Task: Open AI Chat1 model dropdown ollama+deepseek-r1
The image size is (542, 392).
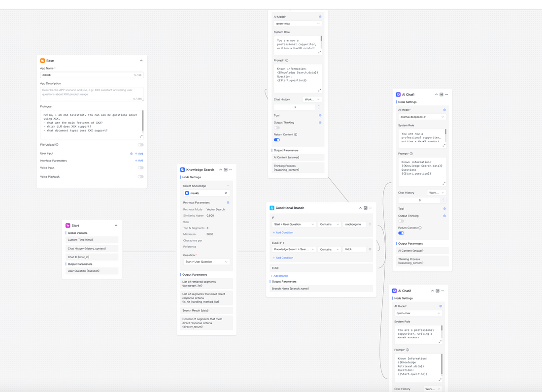Action: (422, 117)
